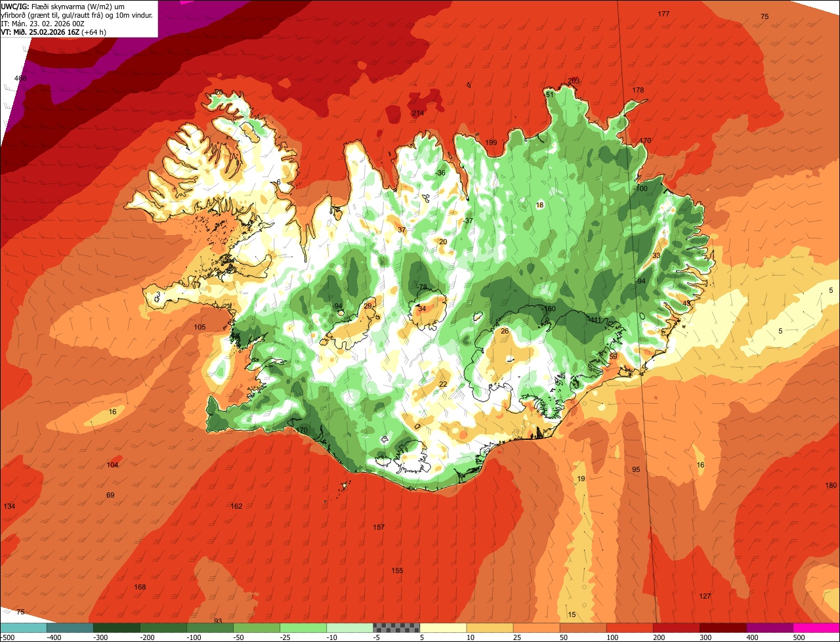840x642 pixels.
Task: Click the map value '180' at the right edge
Action: click(831, 485)
